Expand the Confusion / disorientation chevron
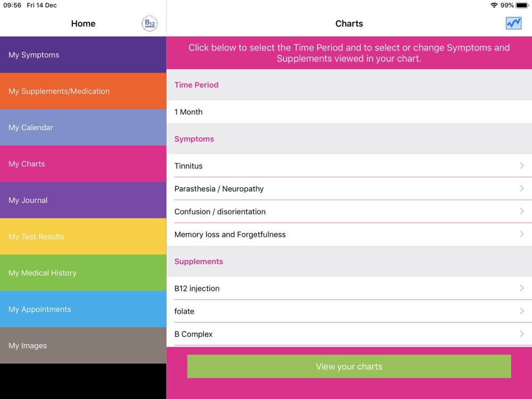532x399 pixels. coord(522,211)
